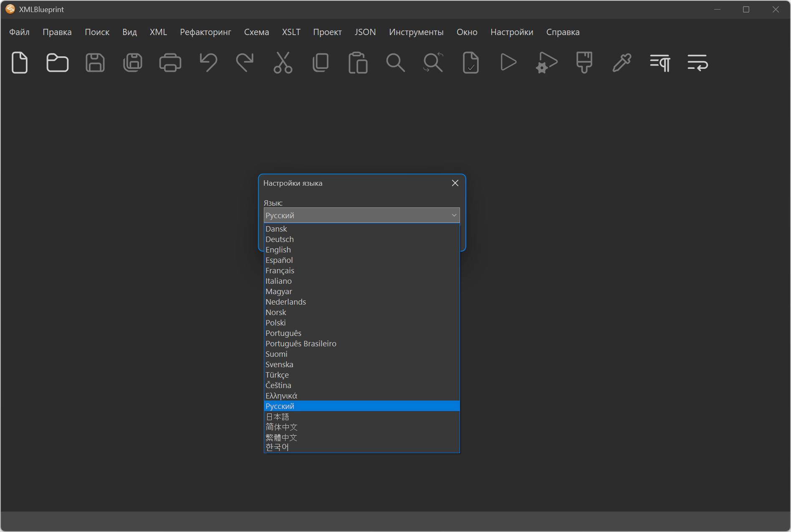Click the Save floppy disk icon
The image size is (791, 532).
point(95,63)
